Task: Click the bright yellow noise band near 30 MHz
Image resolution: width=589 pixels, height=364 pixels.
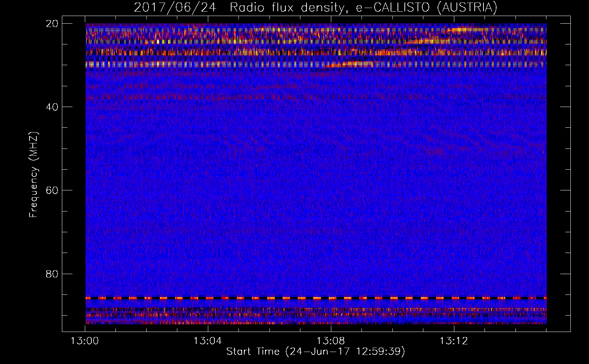Action: pyautogui.click(x=316, y=64)
